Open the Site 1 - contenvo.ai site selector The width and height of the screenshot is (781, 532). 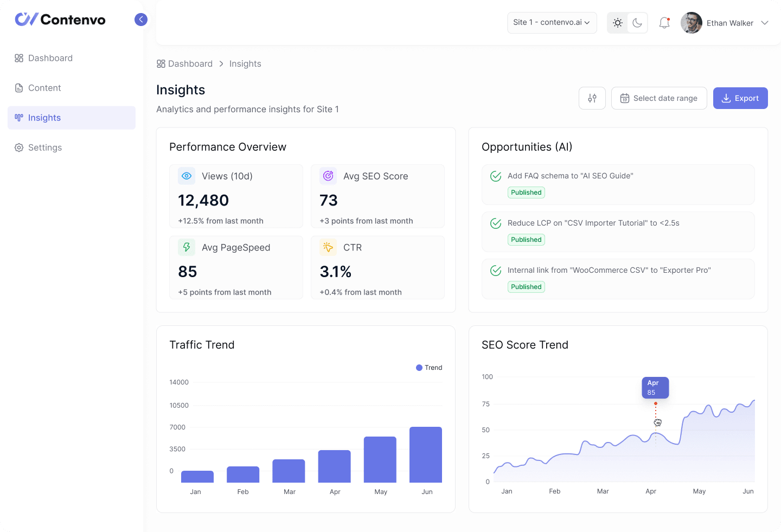point(552,23)
